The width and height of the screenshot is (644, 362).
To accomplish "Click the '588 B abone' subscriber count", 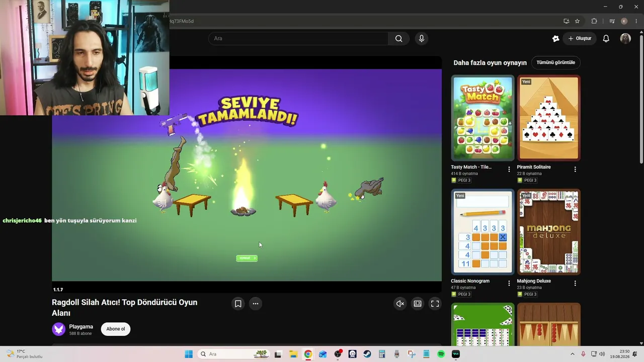I will point(80,334).
